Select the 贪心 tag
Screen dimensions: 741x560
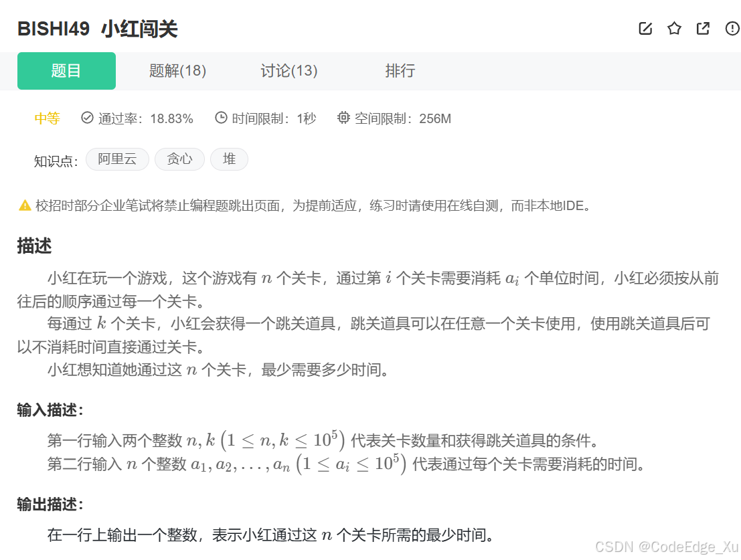coord(179,159)
